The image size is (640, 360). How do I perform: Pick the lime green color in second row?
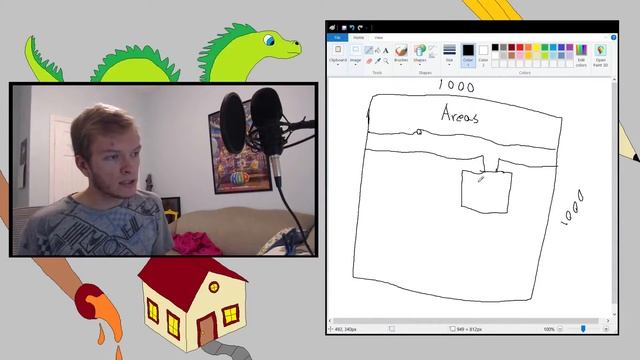(545, 56)
